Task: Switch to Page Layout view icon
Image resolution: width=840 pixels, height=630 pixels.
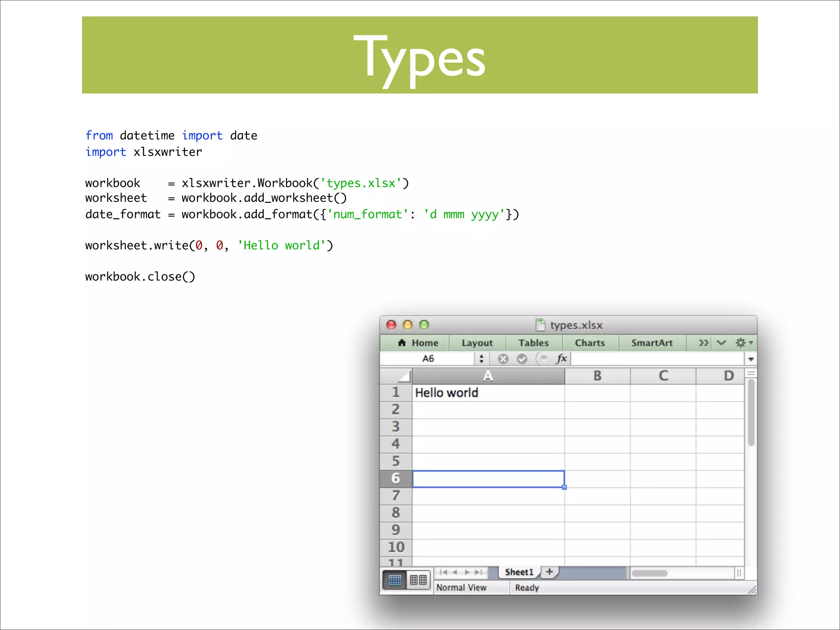Action: [x=418, y=580]
